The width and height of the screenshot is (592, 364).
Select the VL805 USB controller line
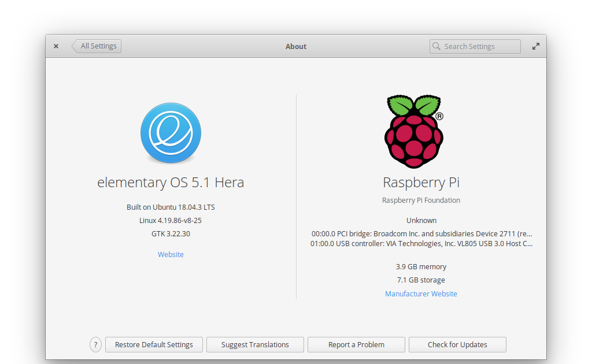[421, 243]
